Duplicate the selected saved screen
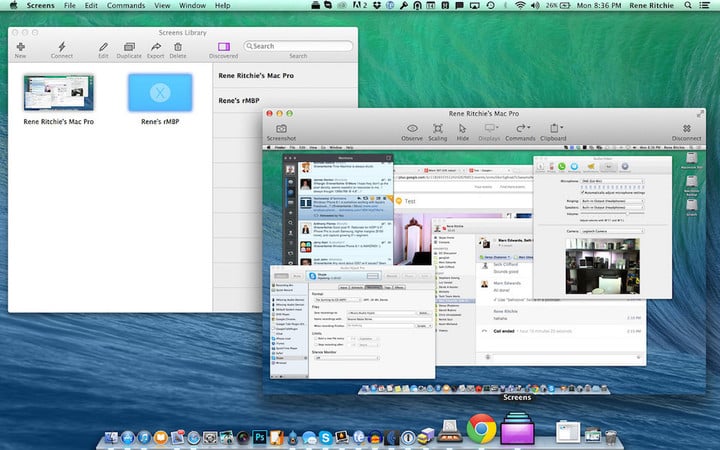This screenshot has height=450, width=720. coord(129,50)
